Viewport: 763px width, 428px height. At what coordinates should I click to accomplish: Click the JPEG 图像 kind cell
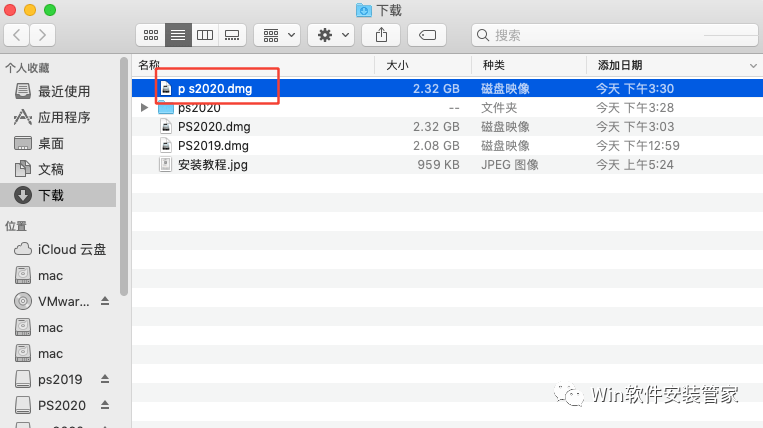coord(509,165)
